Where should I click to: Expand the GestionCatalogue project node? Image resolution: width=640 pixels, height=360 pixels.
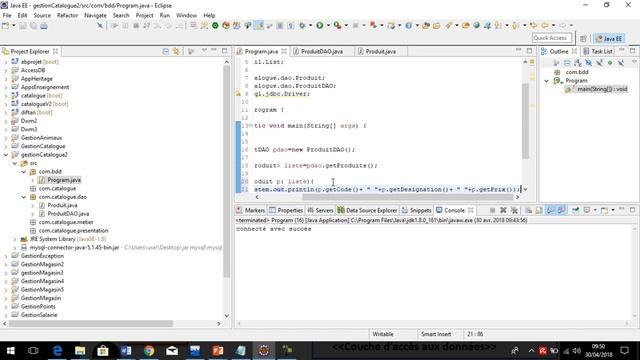coord(6,146)
